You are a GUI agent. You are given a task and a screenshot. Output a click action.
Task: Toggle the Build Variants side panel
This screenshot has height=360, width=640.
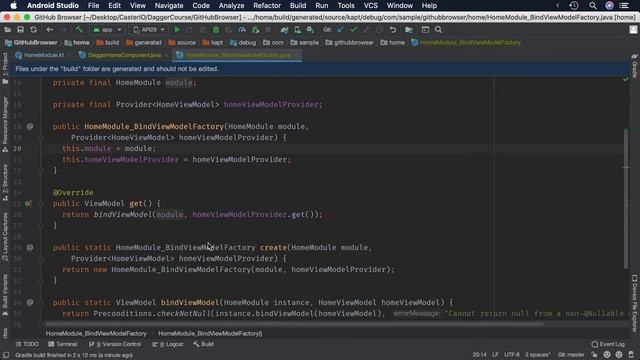(5, 295)
